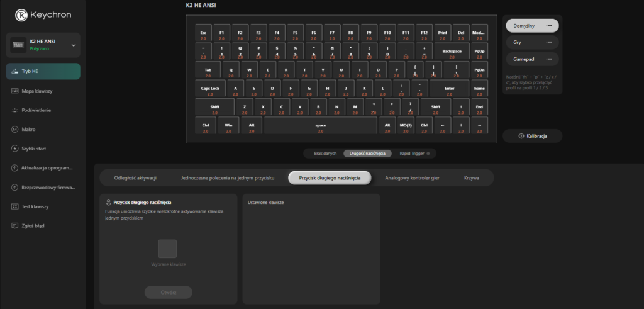The height and width of the screenshot is (309, 644).
Task: Open options menu for Gamepad profile
Action: (548, 59)
